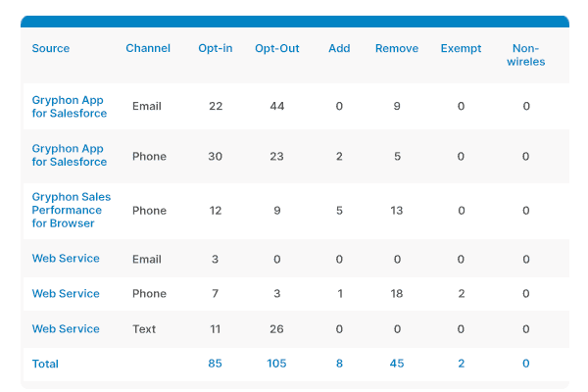
Task: Select the Exempt column header
Action: click(x=461, y=48)
